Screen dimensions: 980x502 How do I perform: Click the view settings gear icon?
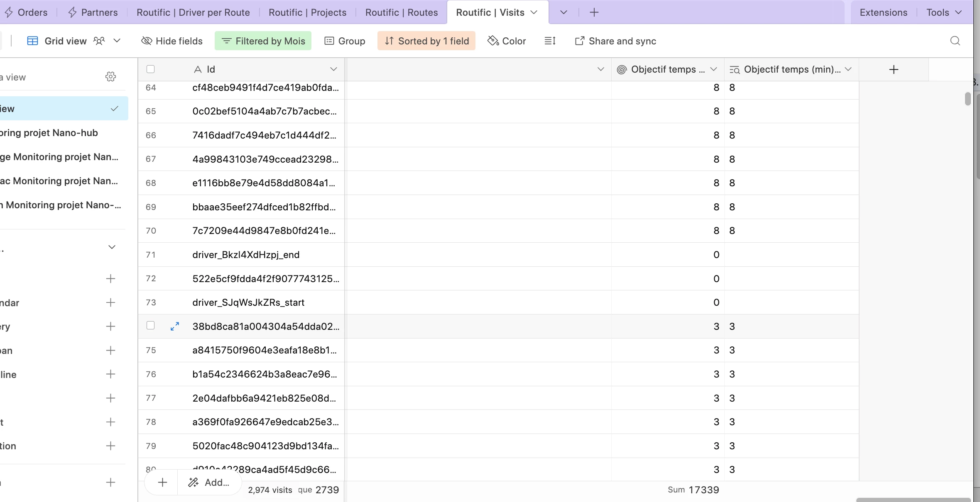(110, 77)
